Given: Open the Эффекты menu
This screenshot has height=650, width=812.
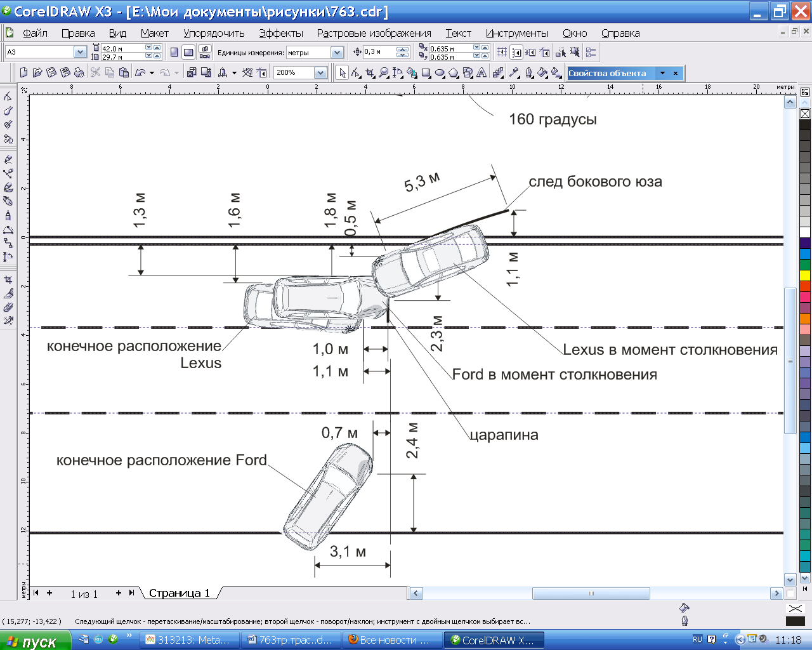Looking at the screenshot, I should 280,33.
